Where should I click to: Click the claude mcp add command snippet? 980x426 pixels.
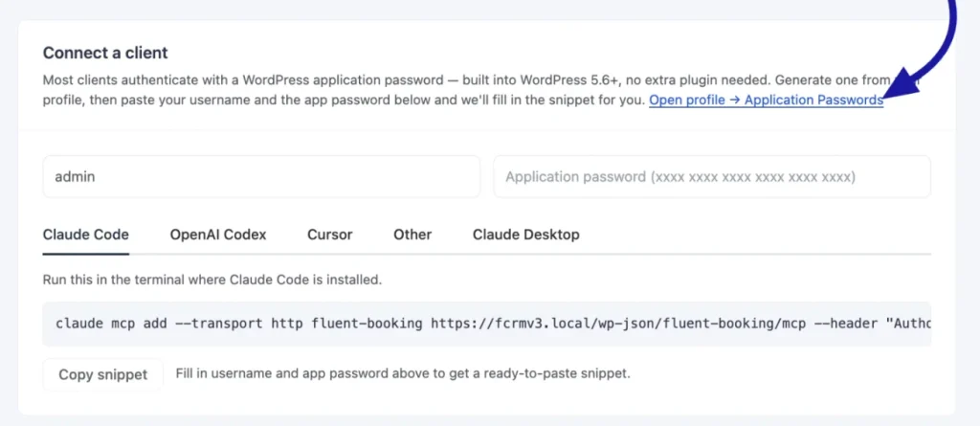coord(487,324)
